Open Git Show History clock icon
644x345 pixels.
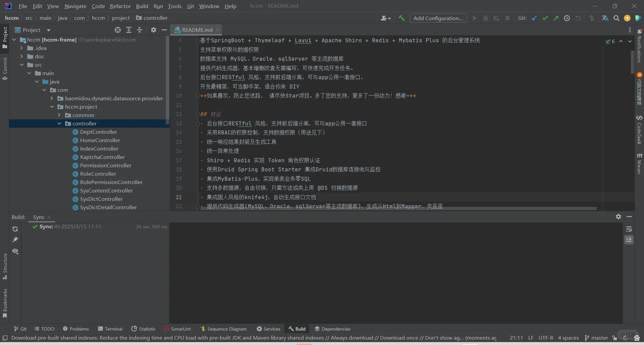point(567,18)
